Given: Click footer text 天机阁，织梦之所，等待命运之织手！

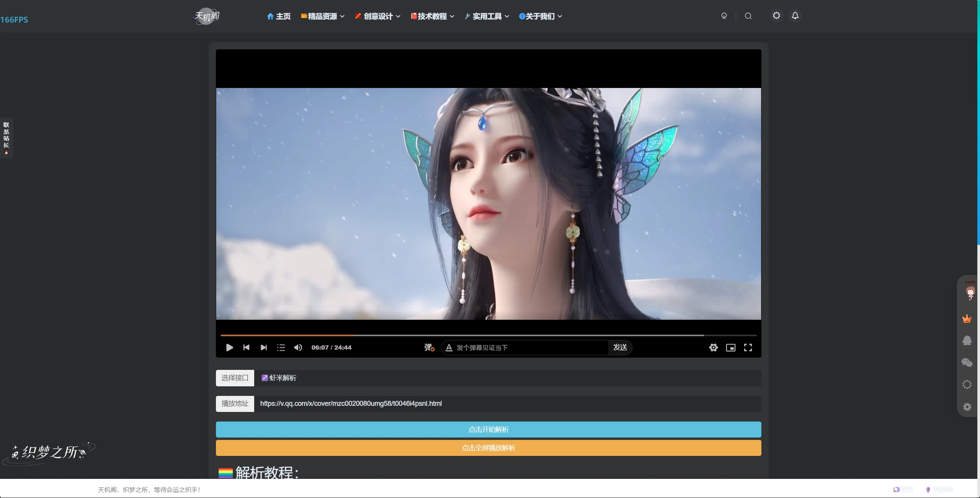Looking at the screenshot, I should coord(149,490).
